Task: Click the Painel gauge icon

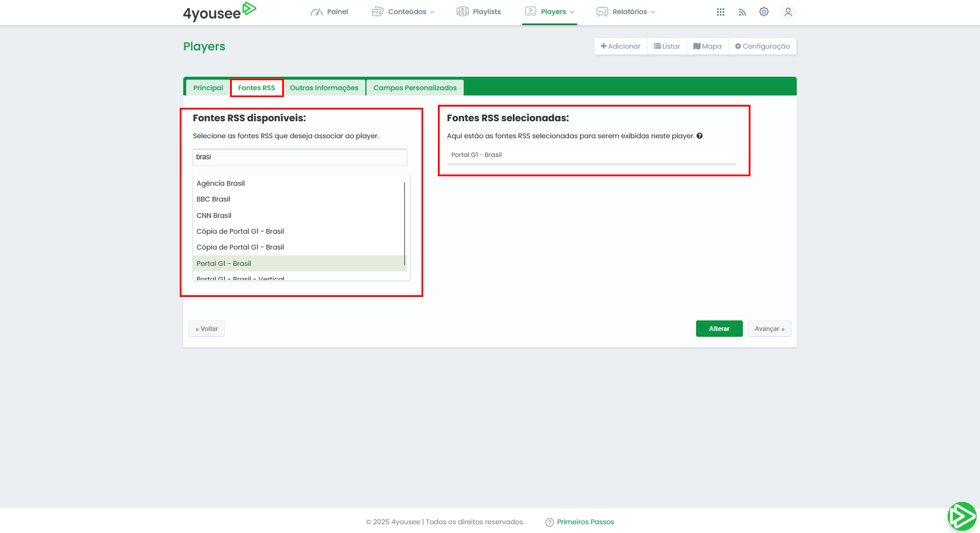Action: coord(317,12)
